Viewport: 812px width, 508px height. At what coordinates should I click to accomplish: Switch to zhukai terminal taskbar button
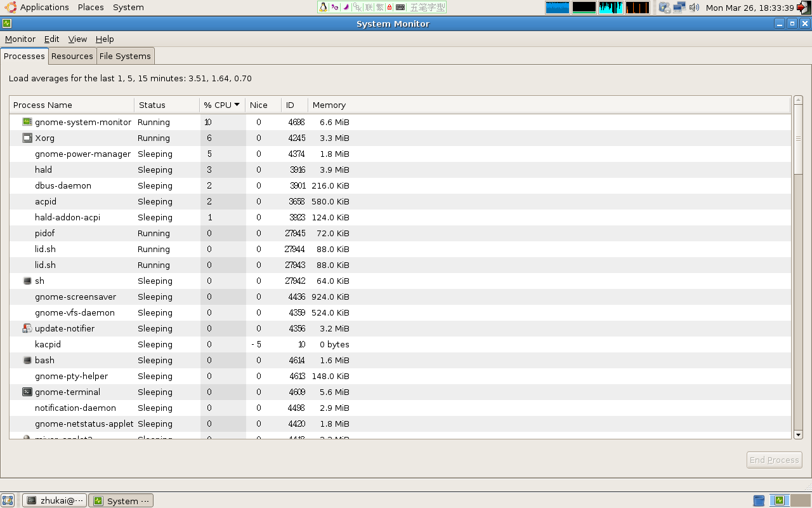point(55,500)
